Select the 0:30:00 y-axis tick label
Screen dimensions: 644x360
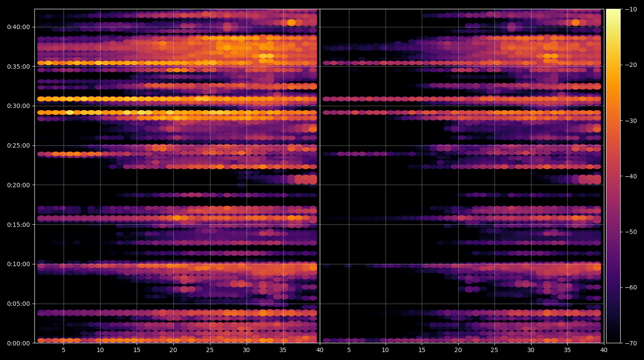19,106
